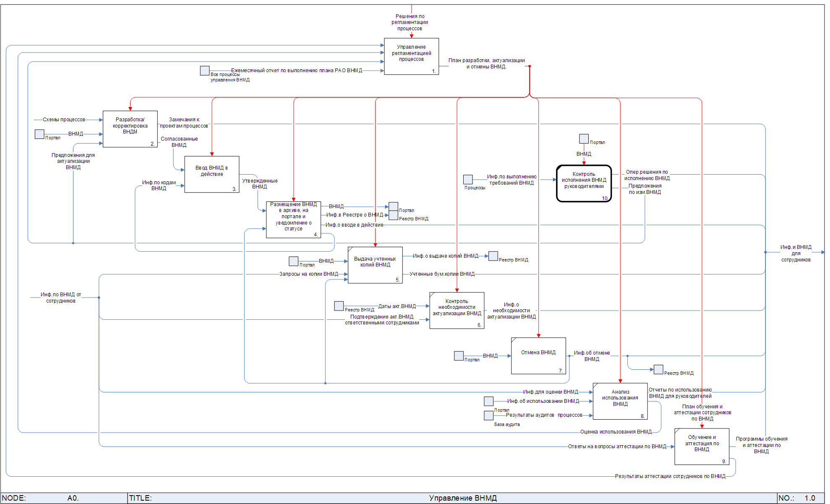Screen dimensions: 830x504
Task: Click the 'Контроль необходимости актуализации ВНМД' box
Action: [x=457, y=311]
